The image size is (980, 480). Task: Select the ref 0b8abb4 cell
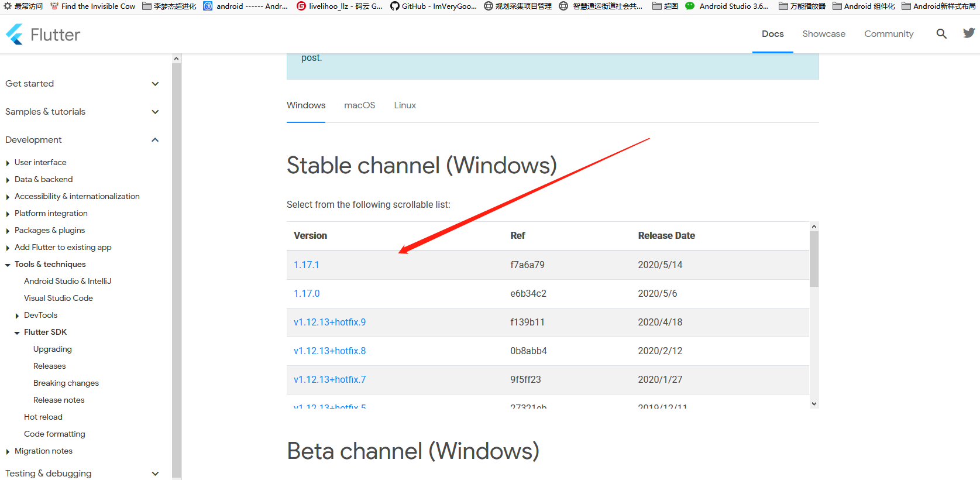click(528, 351)
